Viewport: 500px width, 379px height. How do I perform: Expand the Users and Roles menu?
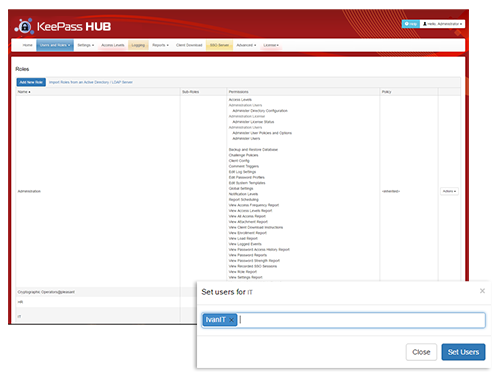tap(55, 45)
